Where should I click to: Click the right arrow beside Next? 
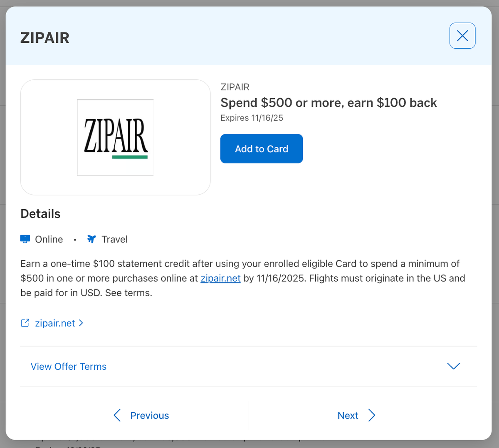(x=372, y=415)
